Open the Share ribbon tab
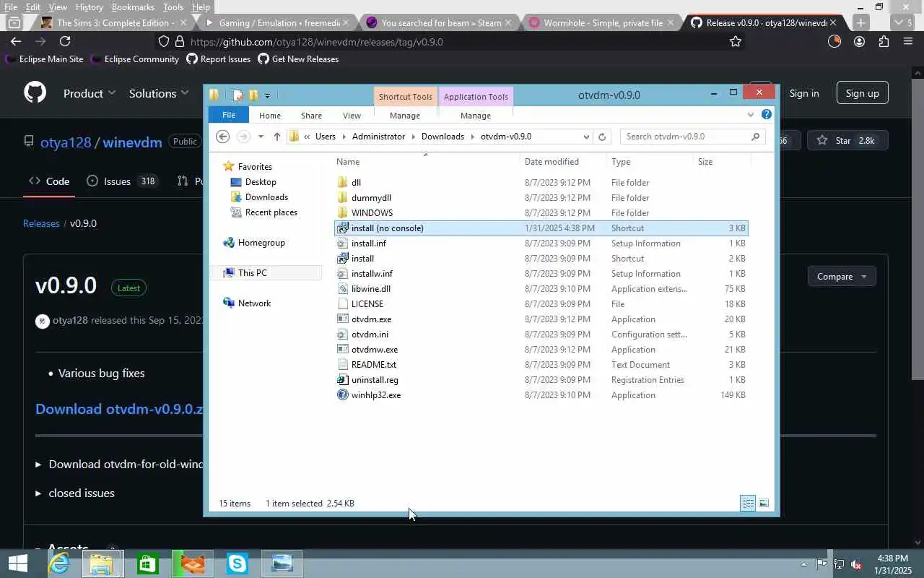This screenshot has height=578, width=924. tap(311, 116)
